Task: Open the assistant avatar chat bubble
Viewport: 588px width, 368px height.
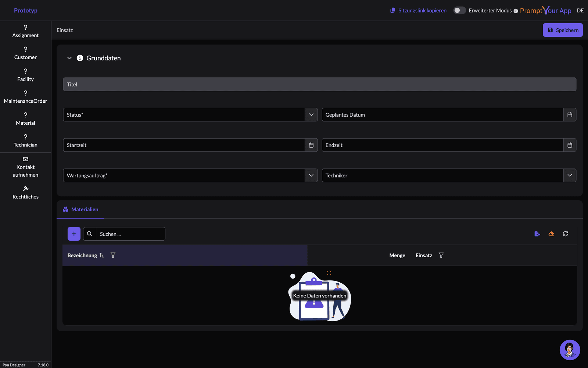Action: click(x=570, y=350)
